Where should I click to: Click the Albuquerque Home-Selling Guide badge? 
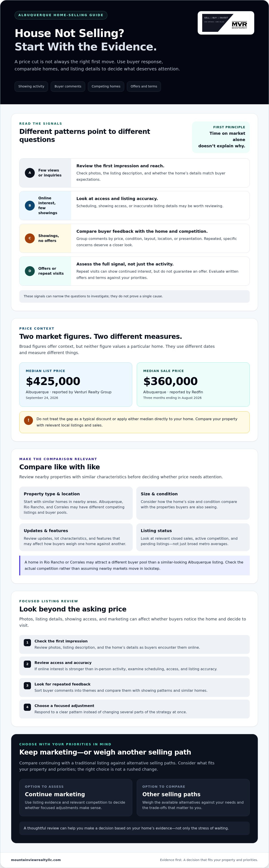pyautogui.click(x=61, y=15)
